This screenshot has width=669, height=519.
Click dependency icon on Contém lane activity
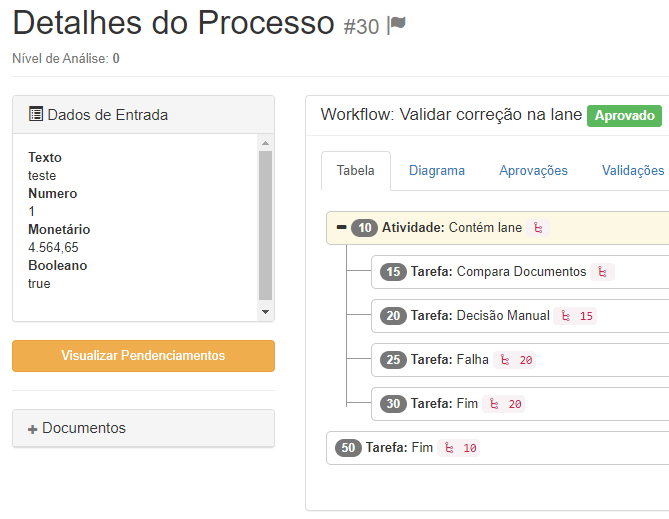click(538, 228)
